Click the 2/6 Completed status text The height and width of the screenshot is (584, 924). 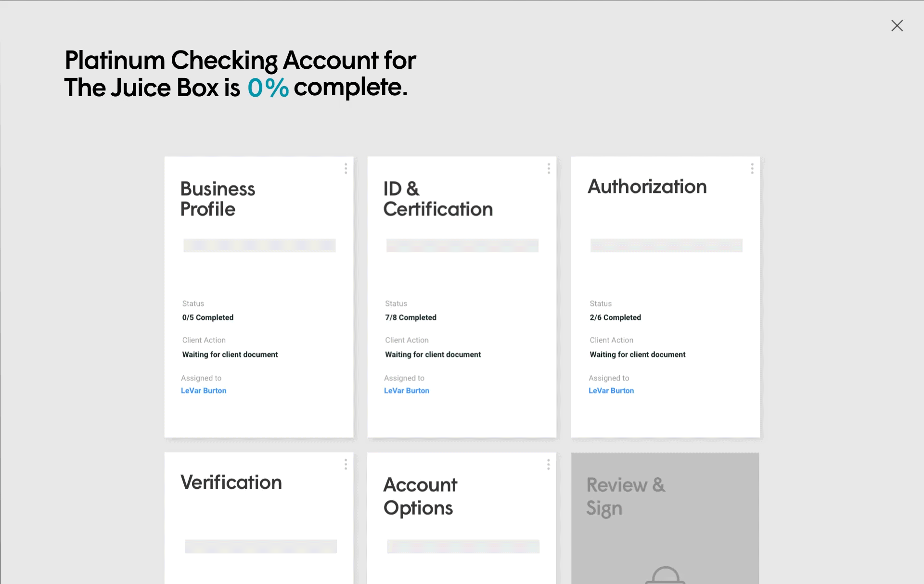[x=616, y=317]
